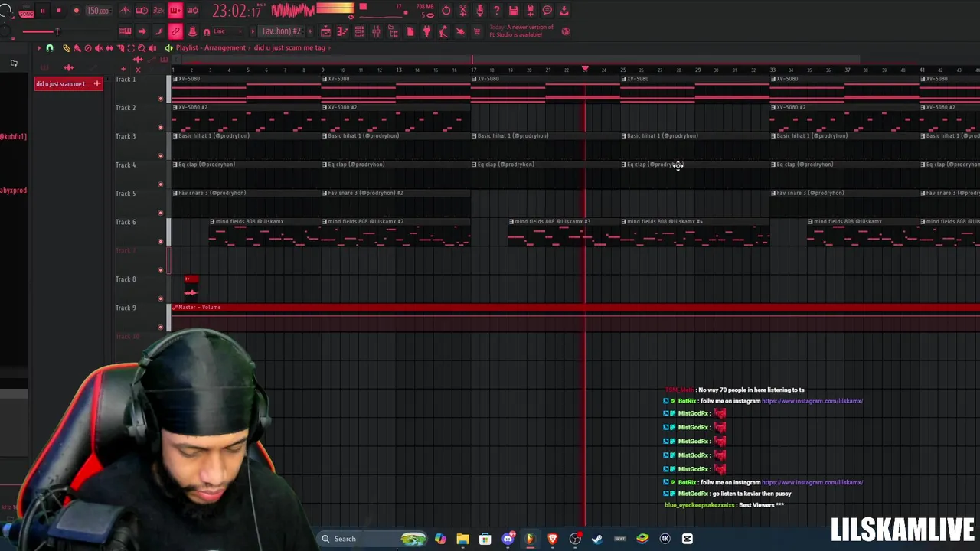Click the save project floppy icon
980x551 pixels.
point(513,11)
